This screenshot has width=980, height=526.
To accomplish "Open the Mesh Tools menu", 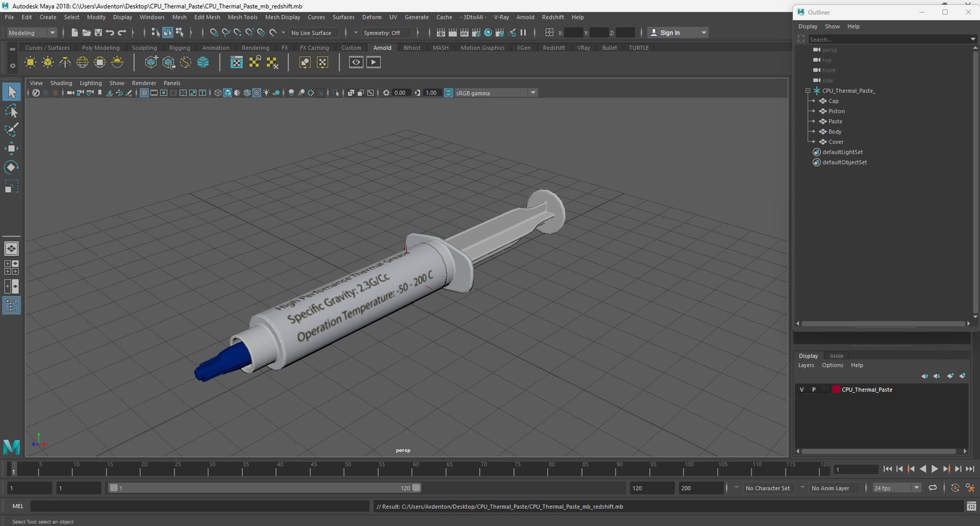I will pyautogui.click(x=242, y=17).
